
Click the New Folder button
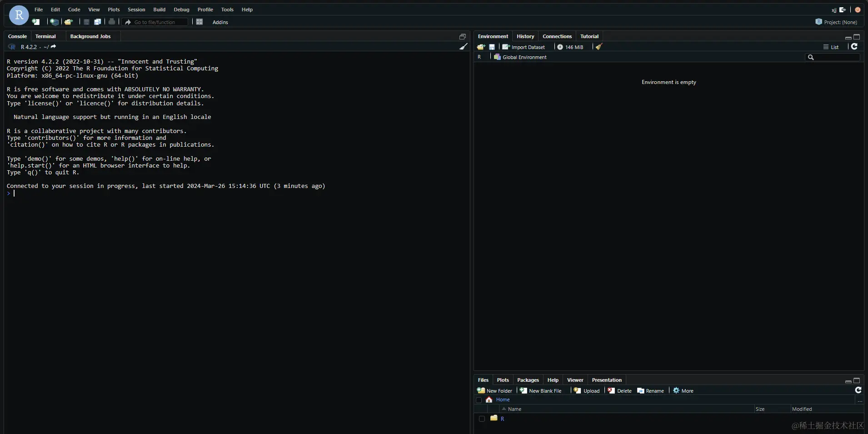494,390
